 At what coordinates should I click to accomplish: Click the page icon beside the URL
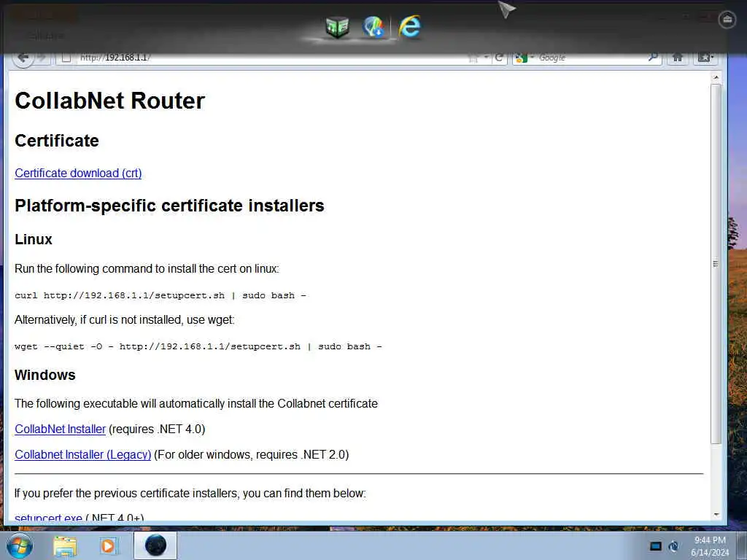[x=66, y=58]
